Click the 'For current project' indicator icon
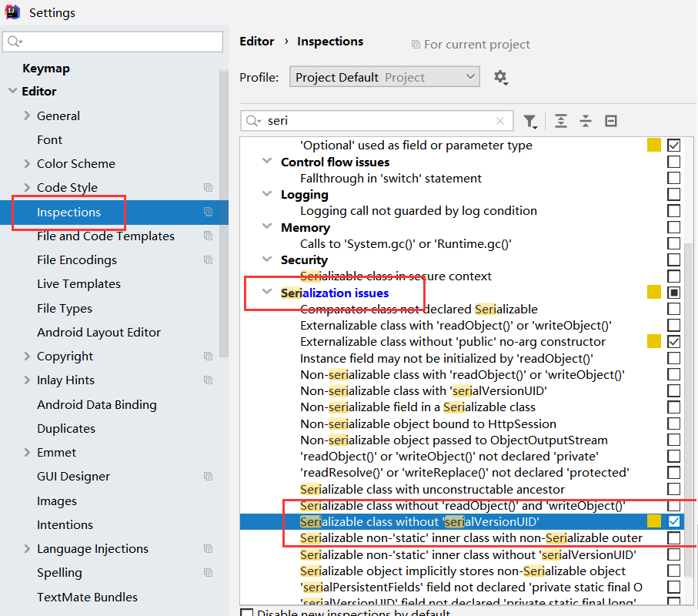This screenshot has width=698, height=616. [416, 45]
